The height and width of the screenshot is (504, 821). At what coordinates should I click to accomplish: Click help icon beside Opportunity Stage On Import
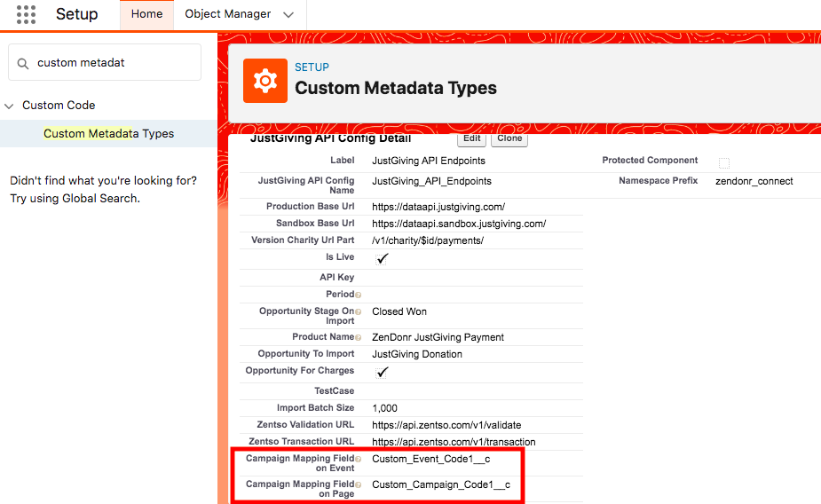tap(358, 312)
